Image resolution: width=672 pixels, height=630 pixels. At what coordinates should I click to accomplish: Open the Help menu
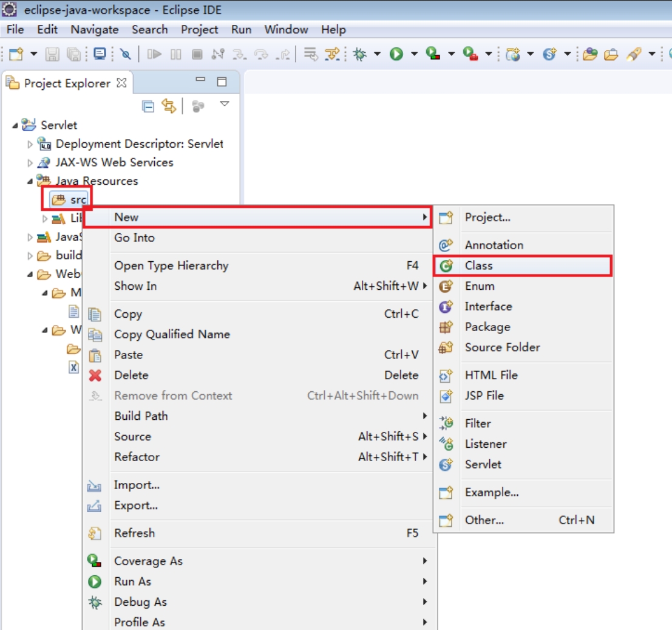coord(333,30)
